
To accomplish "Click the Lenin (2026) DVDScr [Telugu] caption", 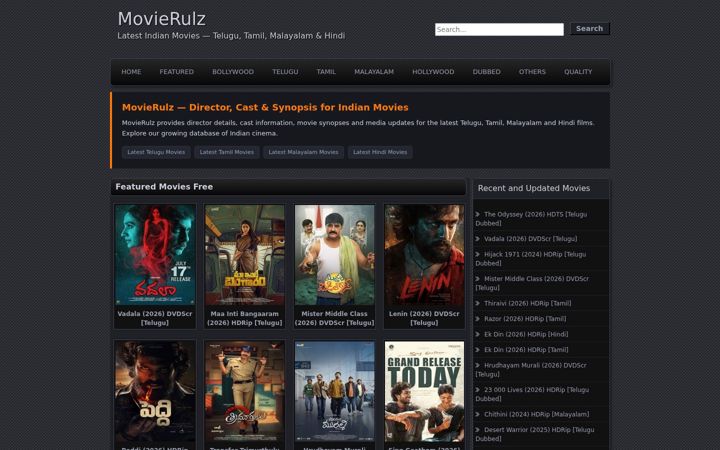I will click(x=424, y=318).
